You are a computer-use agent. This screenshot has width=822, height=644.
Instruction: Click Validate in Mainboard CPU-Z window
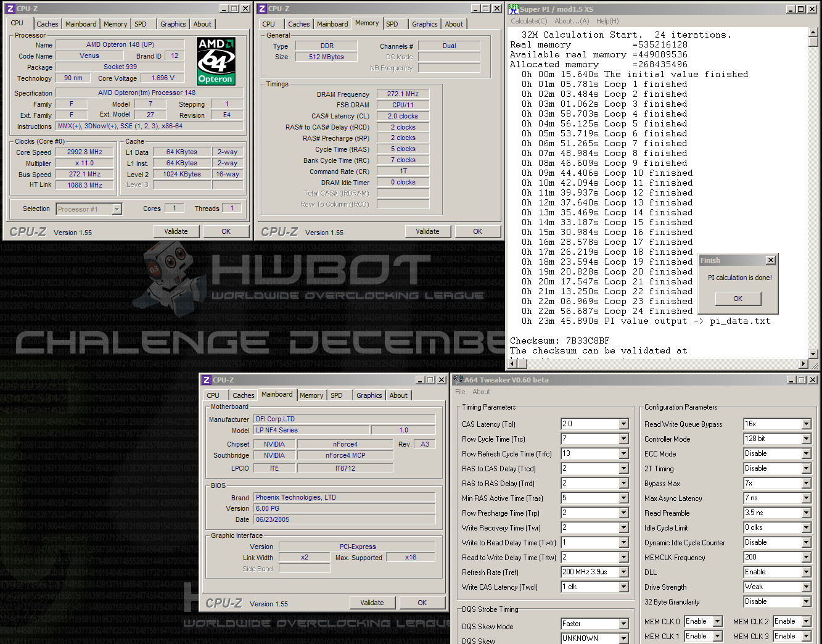(372, 603)
